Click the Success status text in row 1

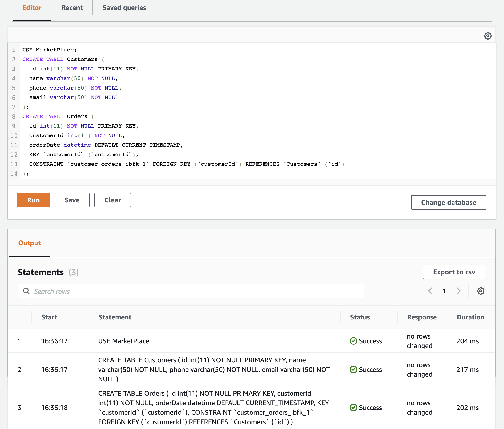(370, 341)
